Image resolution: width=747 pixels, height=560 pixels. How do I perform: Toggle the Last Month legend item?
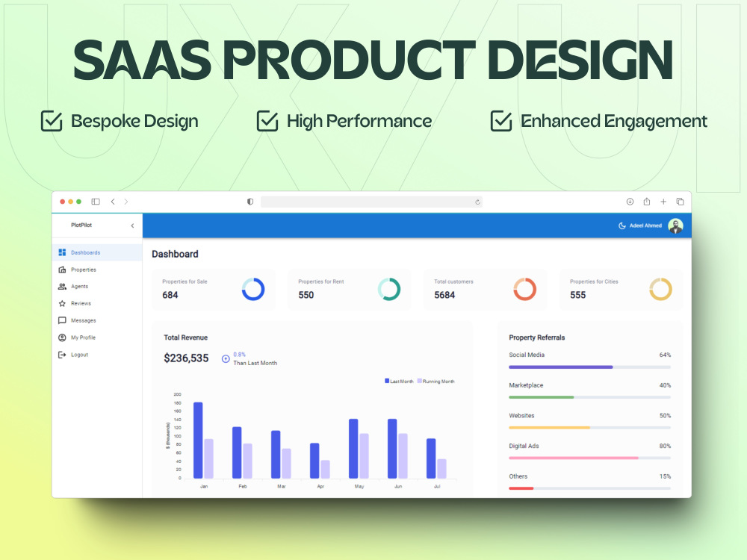coord(399,381)
